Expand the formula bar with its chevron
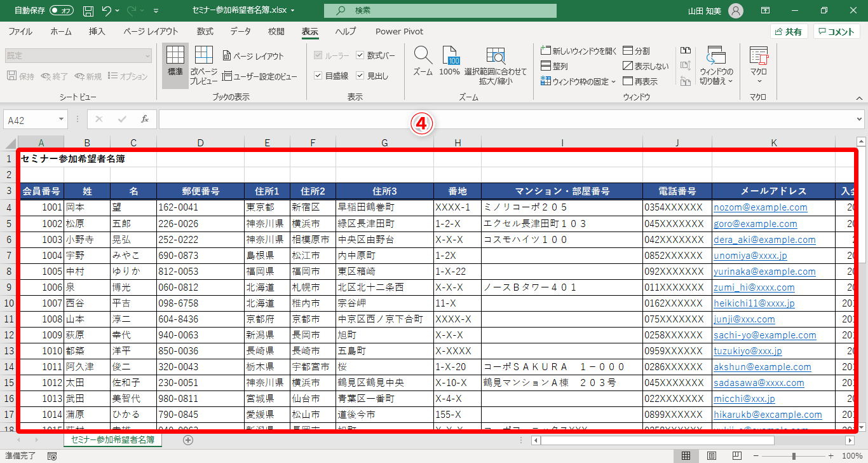The height and width of the screenshot is (463, 868). click(860, 119)
